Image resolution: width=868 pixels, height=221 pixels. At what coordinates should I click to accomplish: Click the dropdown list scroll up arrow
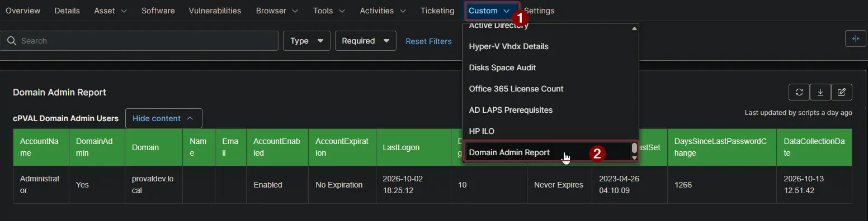634,28
